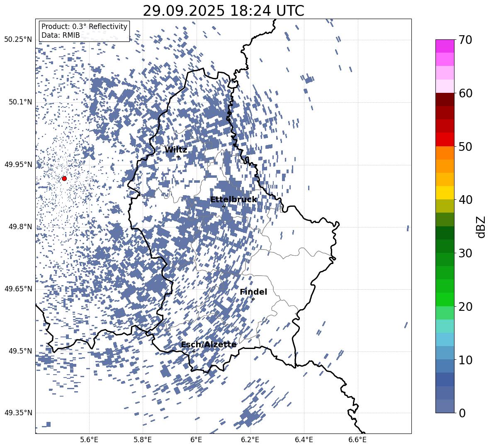
Task: Click the 6.4°E longitude label
Action: tap(304, 440)
